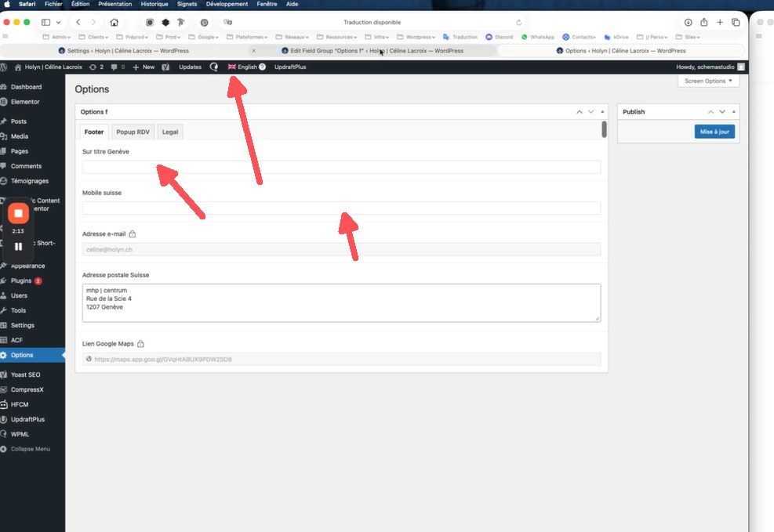The height and width of the screenshot is (532, 774).
Task: Open the Traduction bookmark
Action: pyautogui.click(x=460, y=37)
